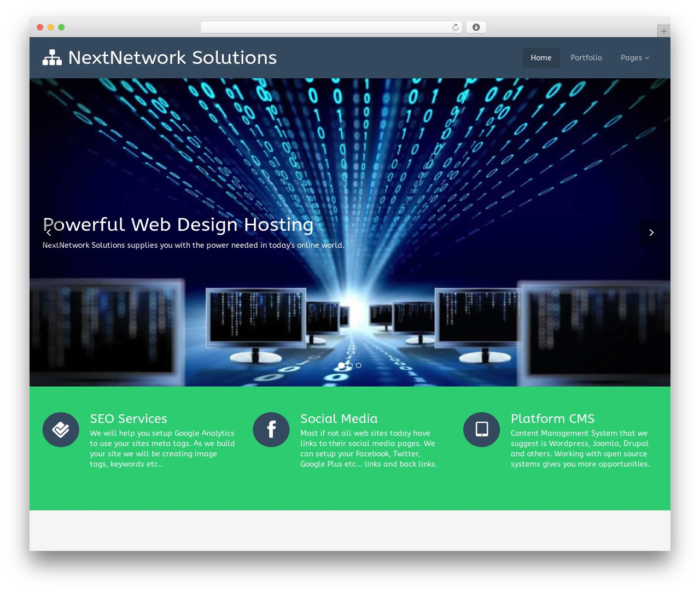Click the browser download icon
The height and width of the screenshot is (593, 700).
tap(476, 27)
